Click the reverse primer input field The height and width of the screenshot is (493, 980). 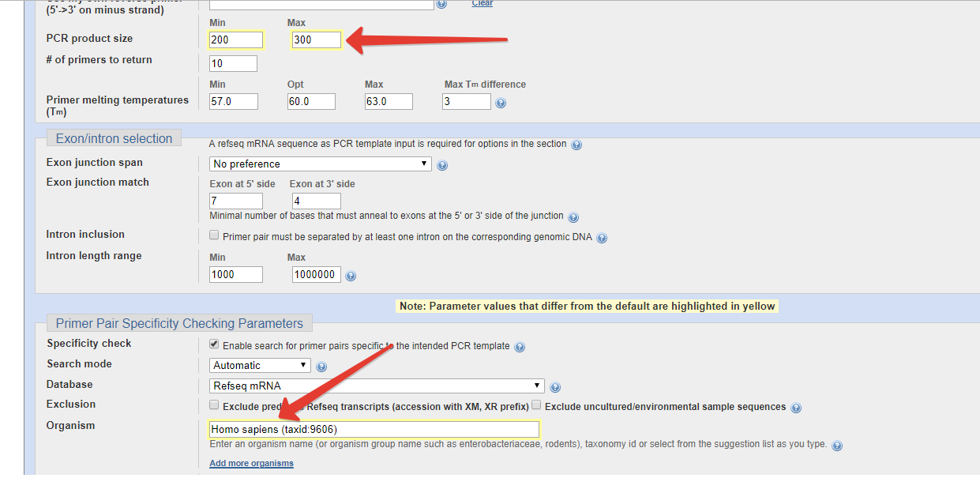(x=321, y=4)
